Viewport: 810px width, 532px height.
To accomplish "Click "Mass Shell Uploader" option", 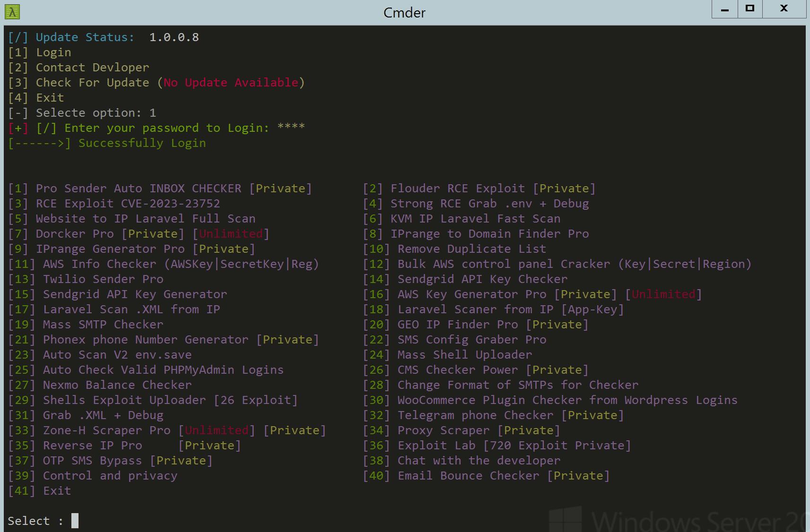I will pyautogui.click(x=446, y=354).
